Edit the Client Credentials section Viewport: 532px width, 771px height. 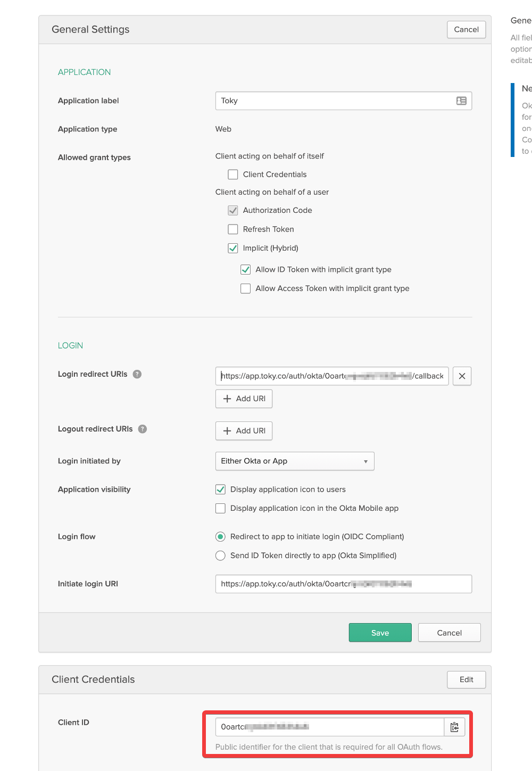click(466, 679)
